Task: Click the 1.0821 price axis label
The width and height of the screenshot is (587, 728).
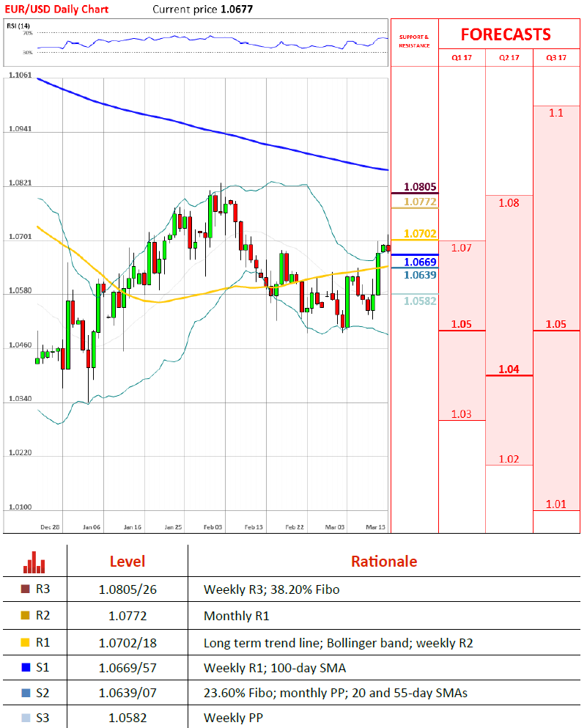Action: pos(21,183)
